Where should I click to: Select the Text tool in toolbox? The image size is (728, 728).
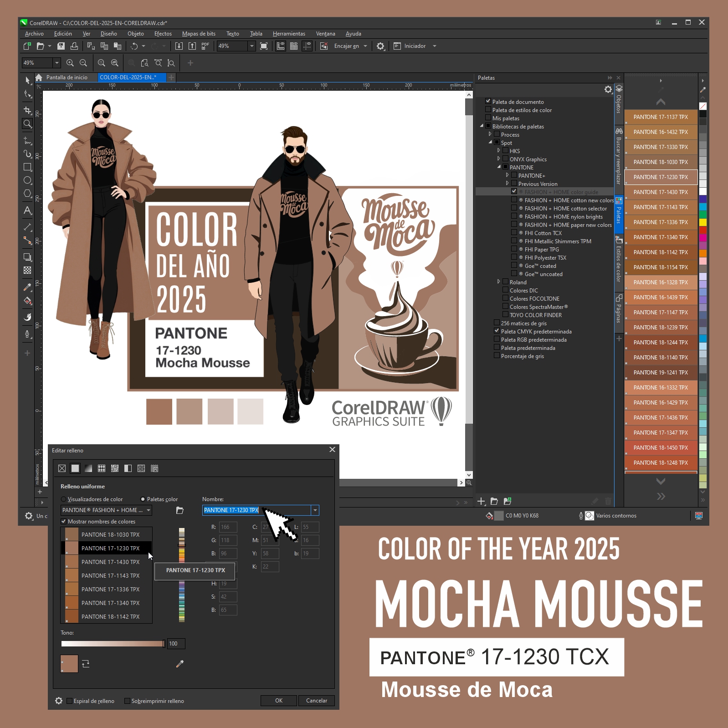pyautogui.click(x=27, y=210)
